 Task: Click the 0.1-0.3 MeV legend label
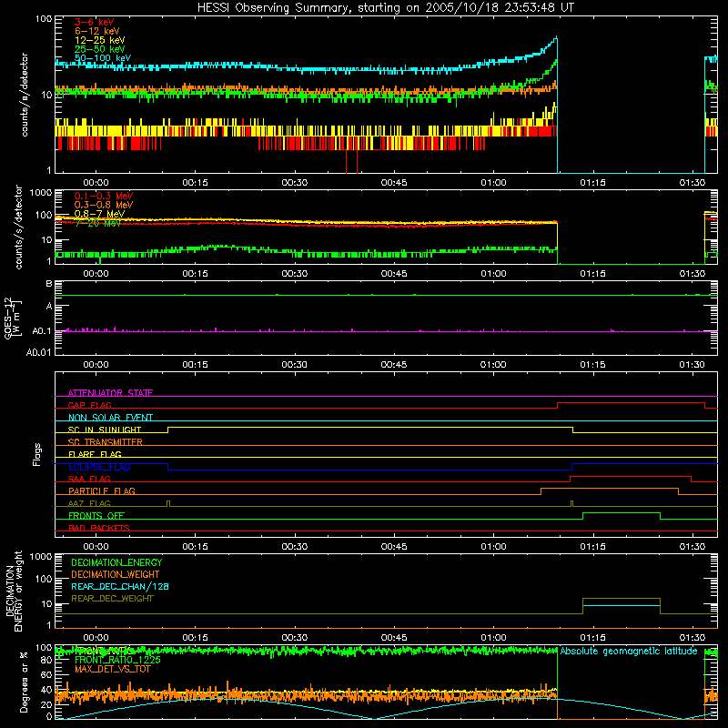104,196
